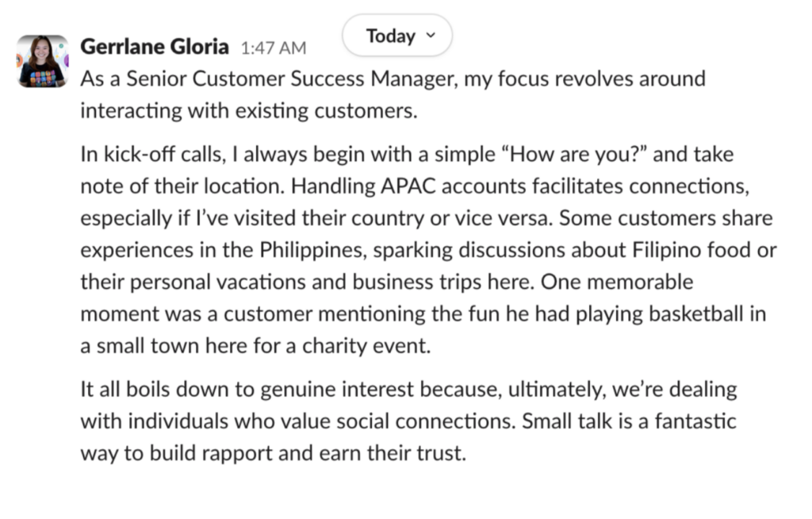
Task: Click the paragraph starting "As a Senior Customer"
Action: [x=393, y=94]
